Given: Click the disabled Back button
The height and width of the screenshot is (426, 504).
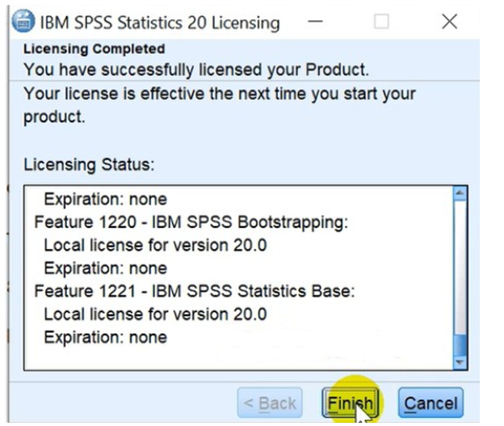Looking at the screenshot, I should (270, 403).
